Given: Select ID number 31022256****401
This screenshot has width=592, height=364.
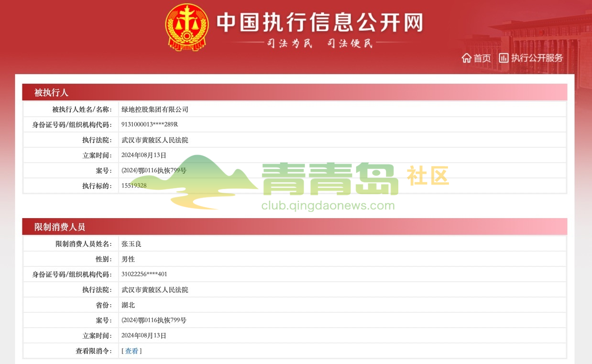Looking at the screenshot, I should tap(144, 274).
